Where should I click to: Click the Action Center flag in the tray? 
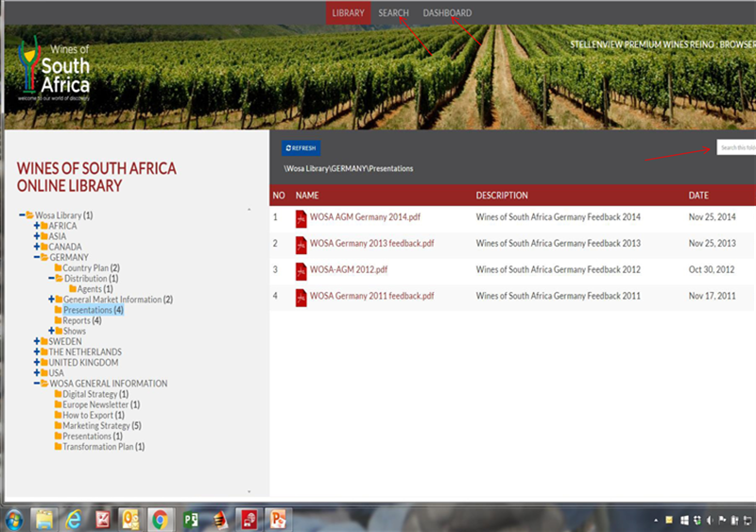point(722,520)
